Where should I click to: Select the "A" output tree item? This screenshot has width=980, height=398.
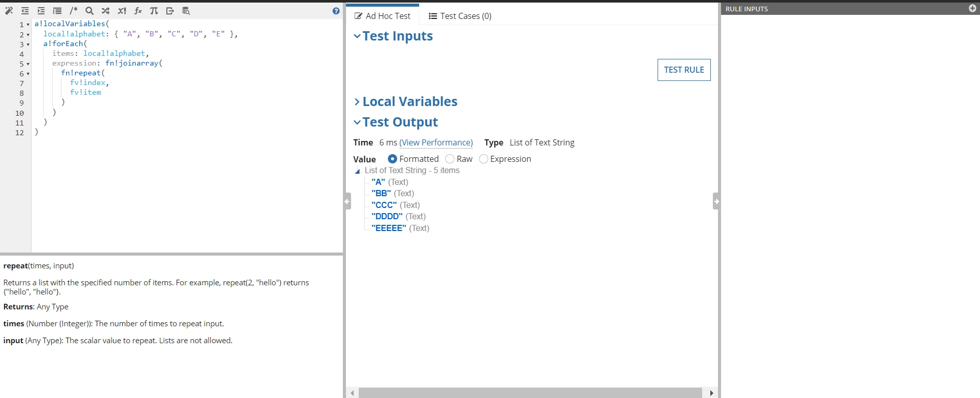(389, 182)
